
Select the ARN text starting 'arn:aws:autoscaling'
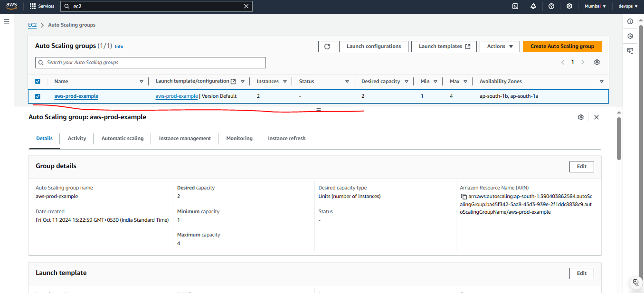[526, 204]
